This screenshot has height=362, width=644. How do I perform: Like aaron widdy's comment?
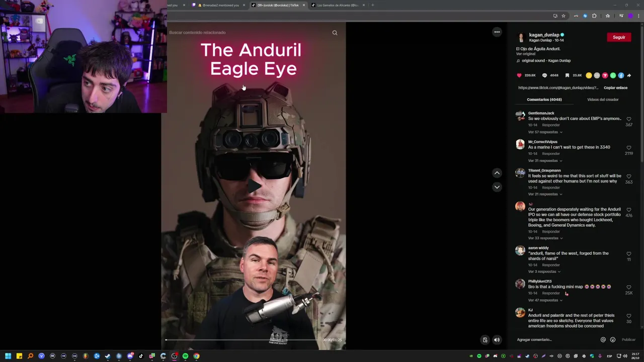coord(629,254)
